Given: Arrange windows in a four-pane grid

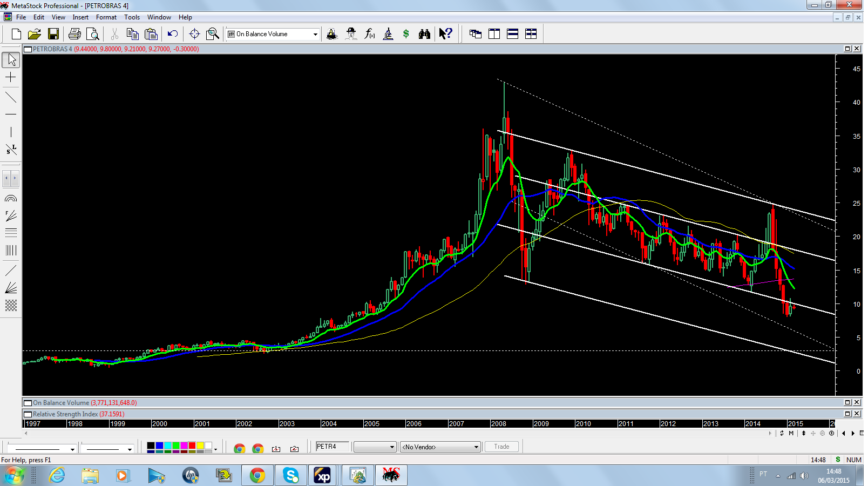Looking at the screenshot, I should click(x=531, y=34).
